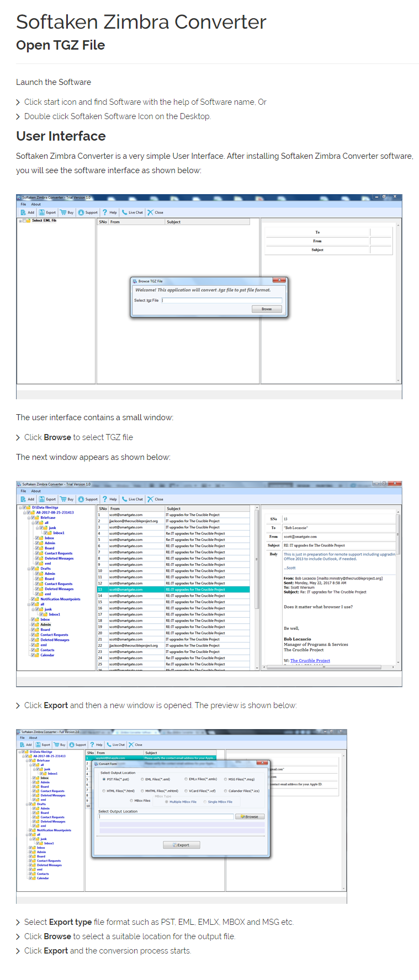Click Add icon in the Convert Form screenshot

(x=23, y=745)
